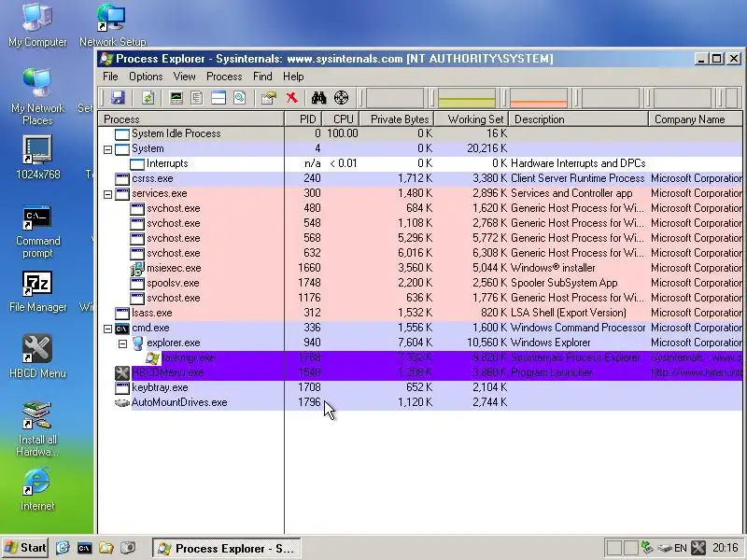
Task: Click the taskmgr.exe row icon
Action: (x=152, y=358)
